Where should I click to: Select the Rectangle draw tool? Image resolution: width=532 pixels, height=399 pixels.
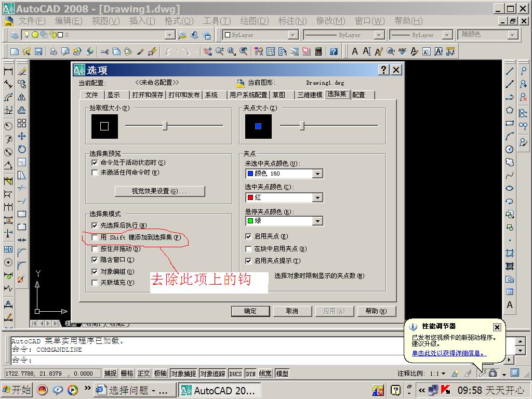coord(510,123)
